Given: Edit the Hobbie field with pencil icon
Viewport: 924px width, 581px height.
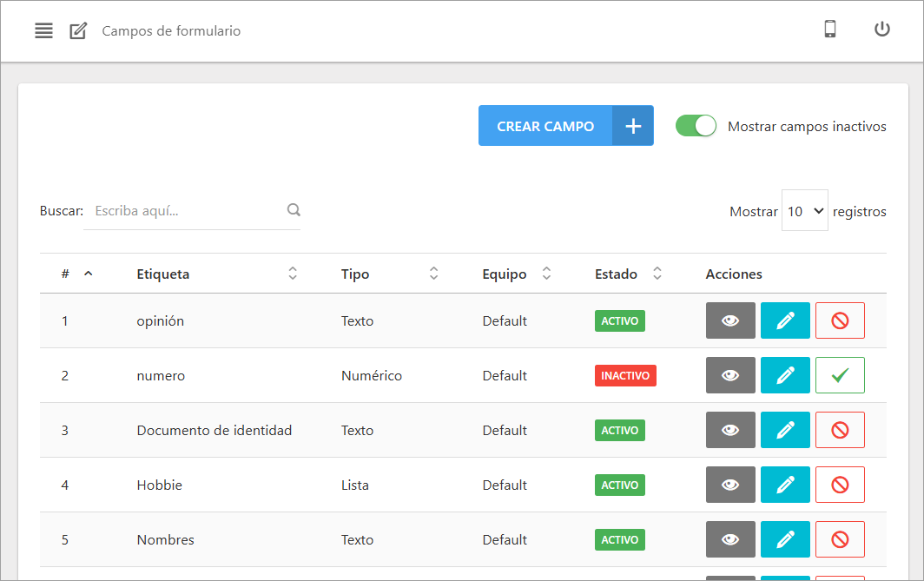Looking at the screenshot, I should [785, 485].
